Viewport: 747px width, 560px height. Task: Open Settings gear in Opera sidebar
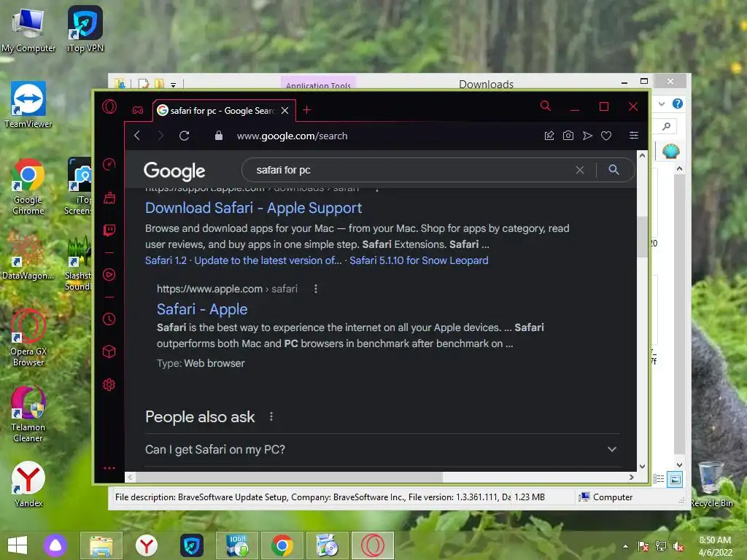coord(109,384)
